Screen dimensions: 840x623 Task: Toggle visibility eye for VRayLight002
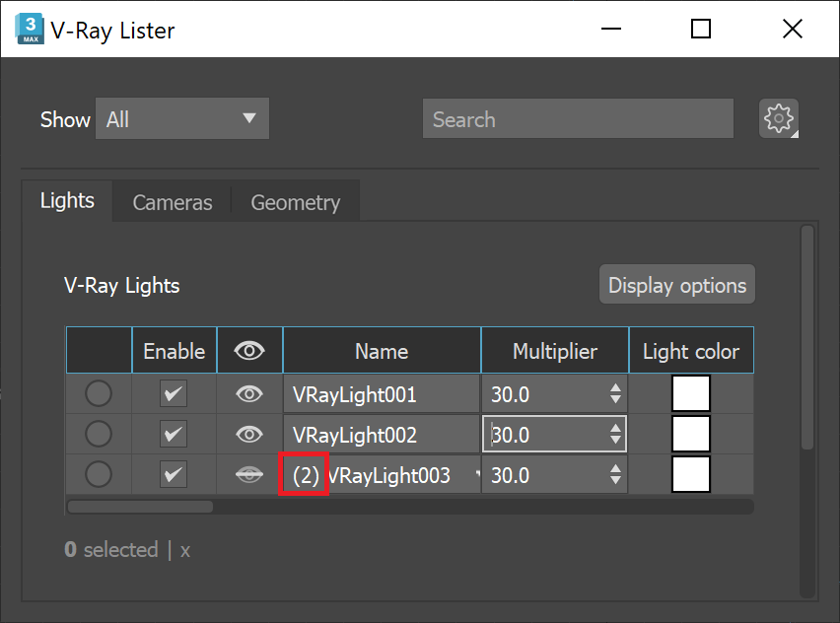click(x=249, y=434)
